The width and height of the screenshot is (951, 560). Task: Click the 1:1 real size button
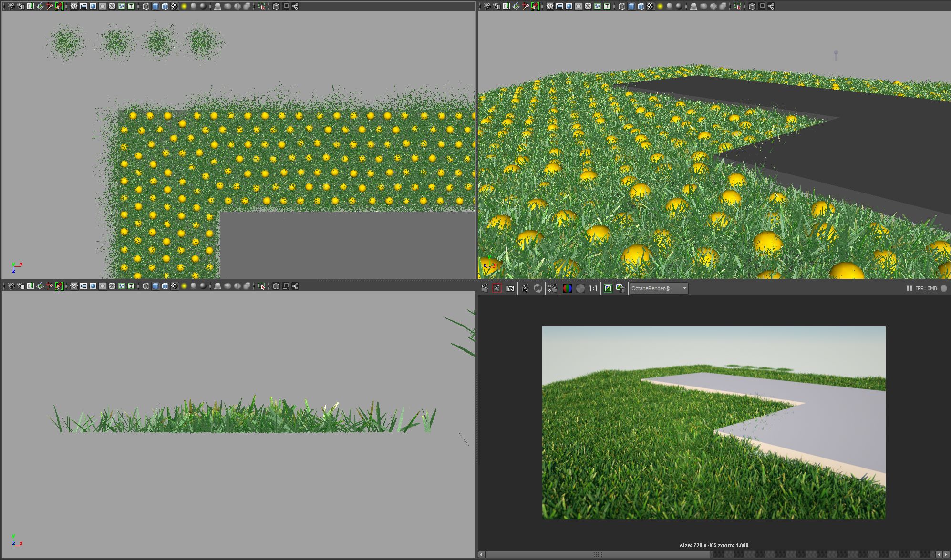pyautogui.click(x=593, y=288)
